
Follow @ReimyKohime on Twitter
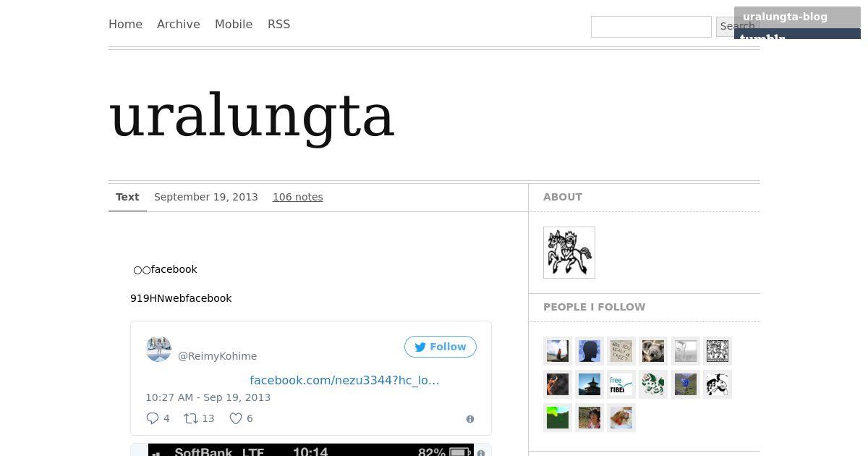coord(441,347)
